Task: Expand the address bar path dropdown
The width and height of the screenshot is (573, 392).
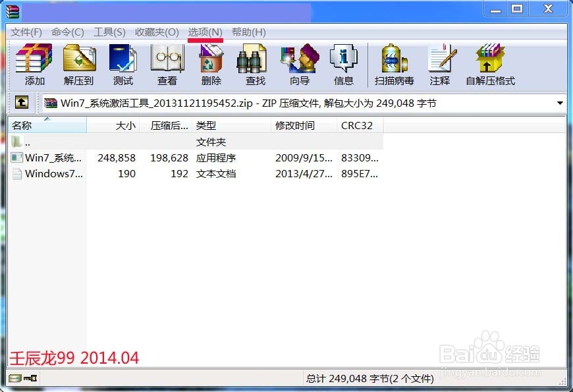Action: 560,103
